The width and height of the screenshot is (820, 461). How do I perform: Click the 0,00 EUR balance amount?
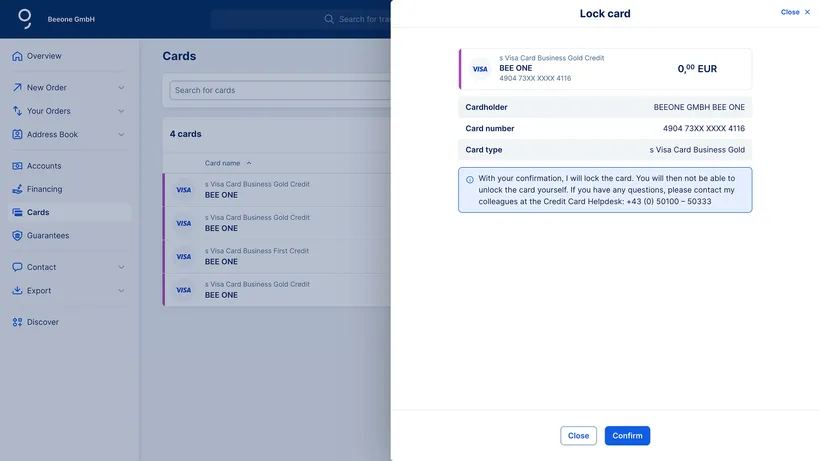pos(697,68)
